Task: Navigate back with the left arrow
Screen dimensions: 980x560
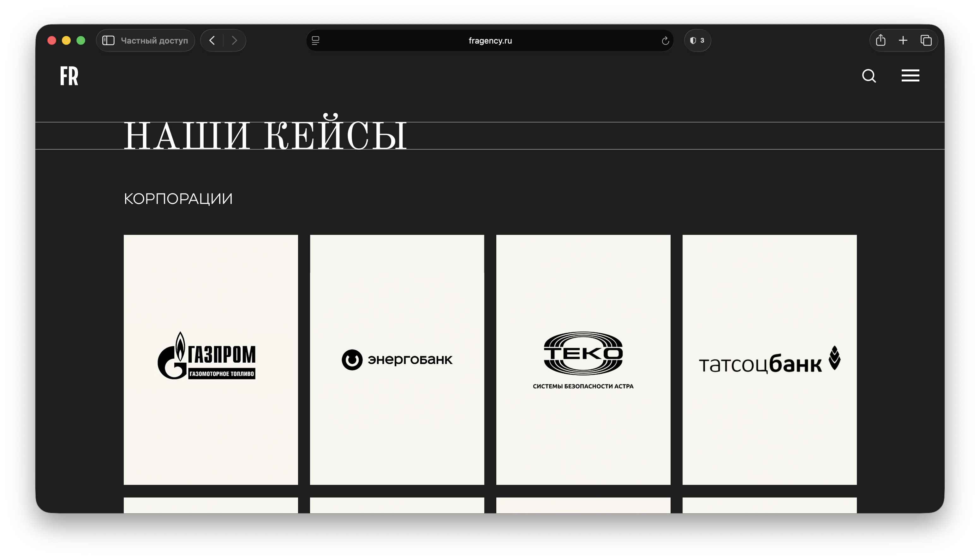Action: pos(212,40)
